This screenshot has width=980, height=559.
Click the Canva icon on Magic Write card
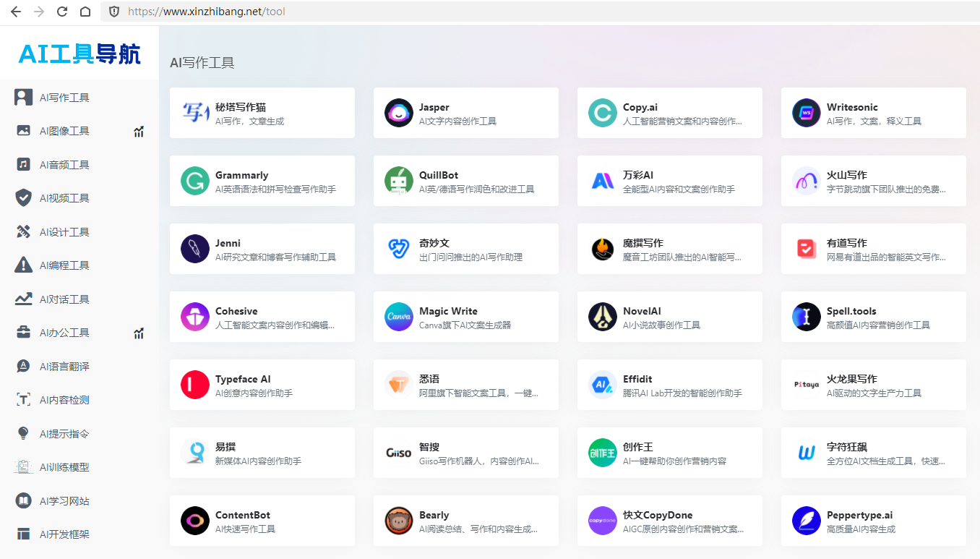398,316
